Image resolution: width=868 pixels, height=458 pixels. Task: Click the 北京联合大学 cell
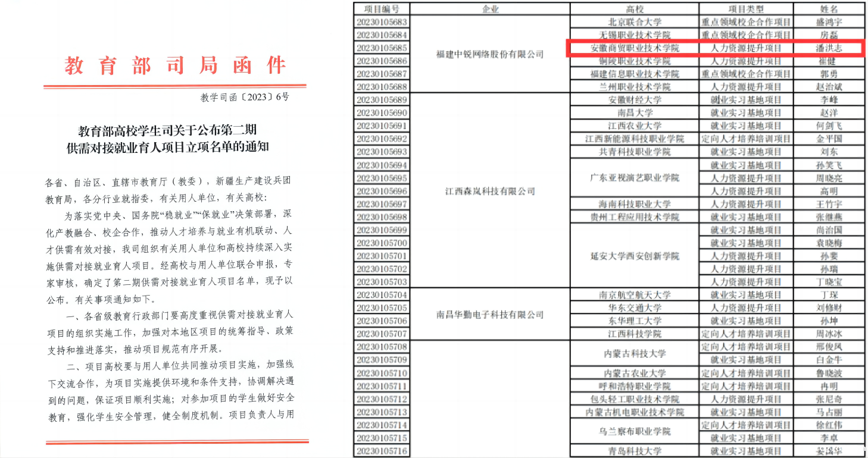coord(635,22)
